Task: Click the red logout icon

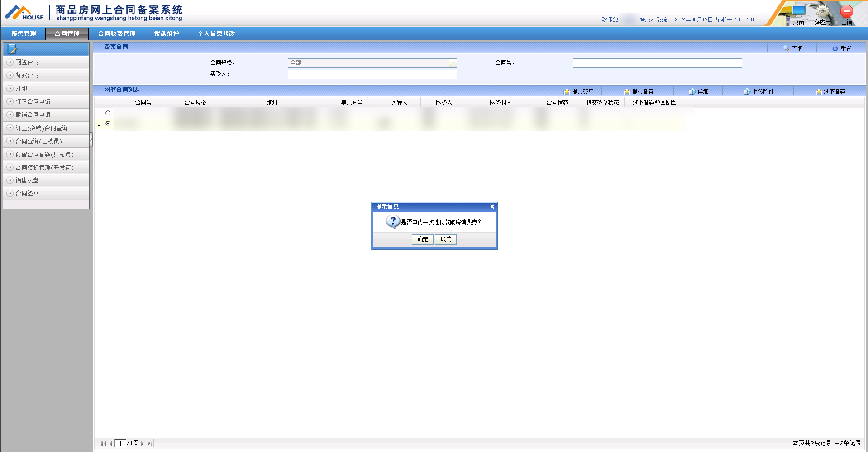Action: [x=846, y=11]
